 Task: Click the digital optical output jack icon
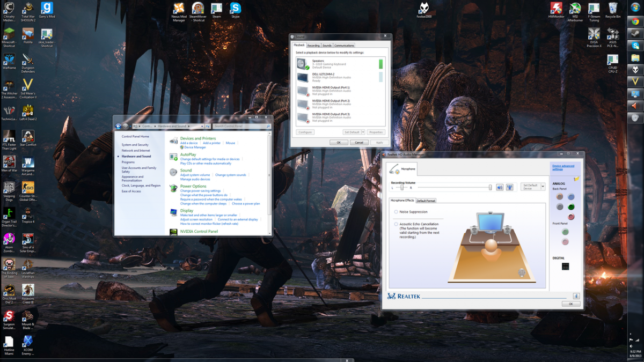[565, 267]
